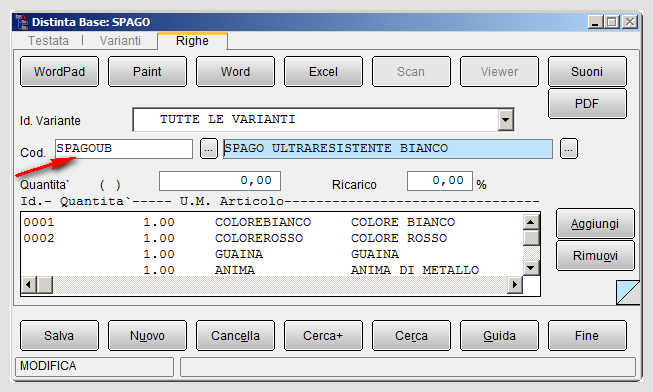
Task: Click the SPAGO ULTRARESISTENTE BIANCO description field
Action: click(x=388, y=149)
